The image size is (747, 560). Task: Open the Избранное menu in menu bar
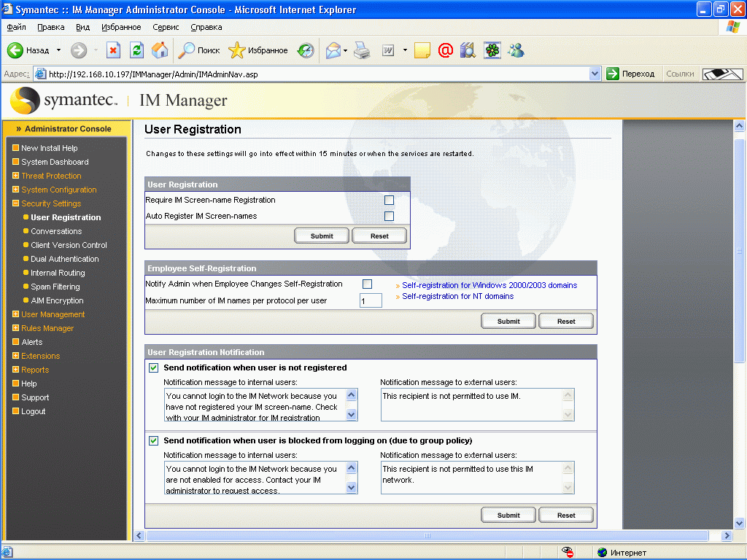pos(121,27)
